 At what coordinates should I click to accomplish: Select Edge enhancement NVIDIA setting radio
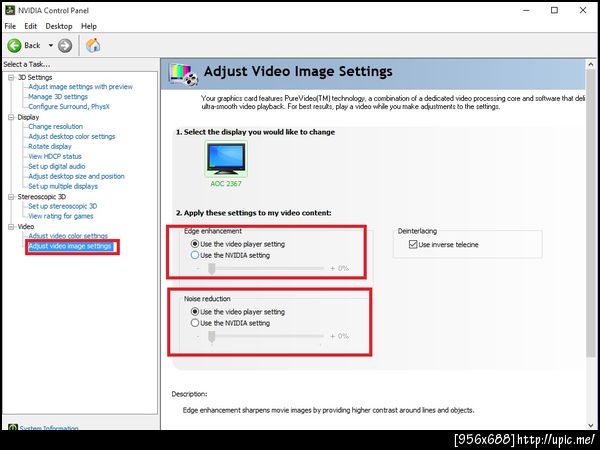(x=195, y=255)
